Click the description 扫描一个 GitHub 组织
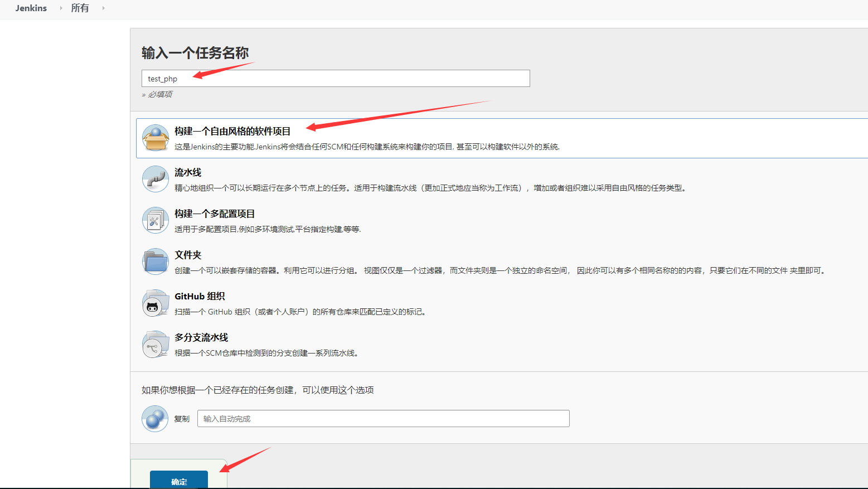 click(x=302, y=312)
